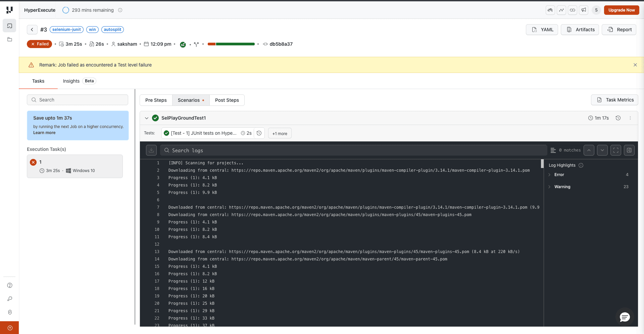Expand logs to fullscreen
The width and height of the screenshot is (644, 334).
click(616, 150)
